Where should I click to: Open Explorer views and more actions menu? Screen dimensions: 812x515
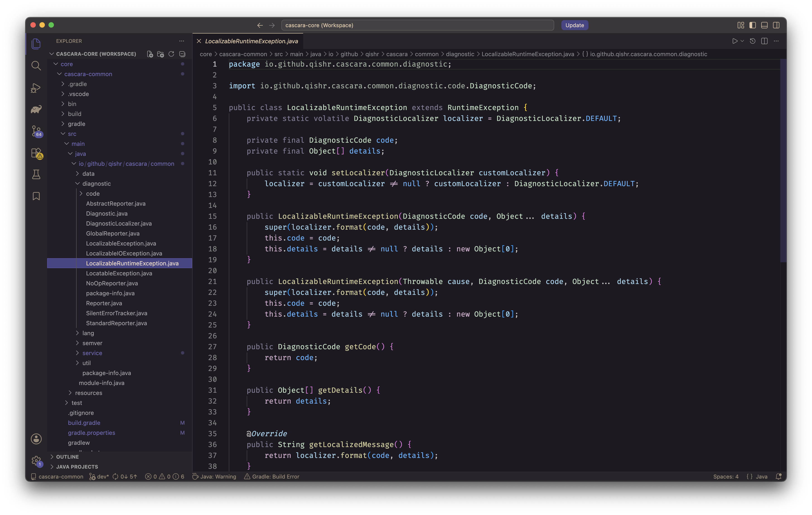(x=182, y=41)
